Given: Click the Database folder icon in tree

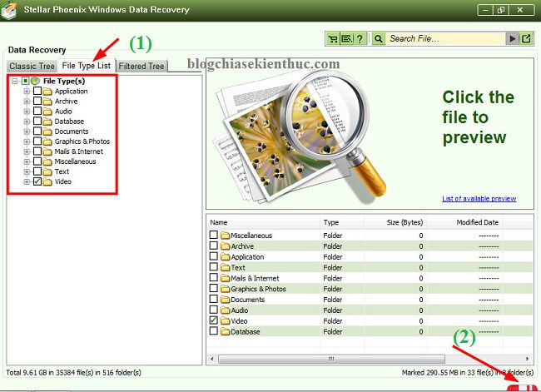Looking at the screenshot, I should pos(47,122).
